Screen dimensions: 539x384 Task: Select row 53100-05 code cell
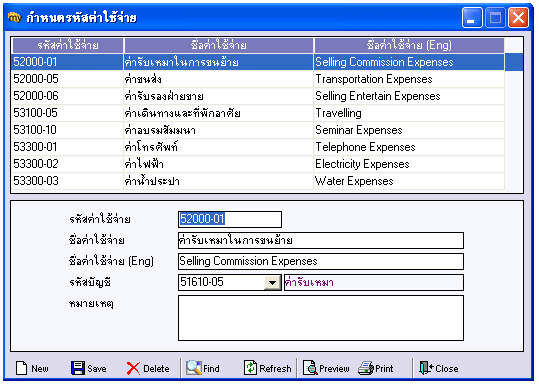67,113
